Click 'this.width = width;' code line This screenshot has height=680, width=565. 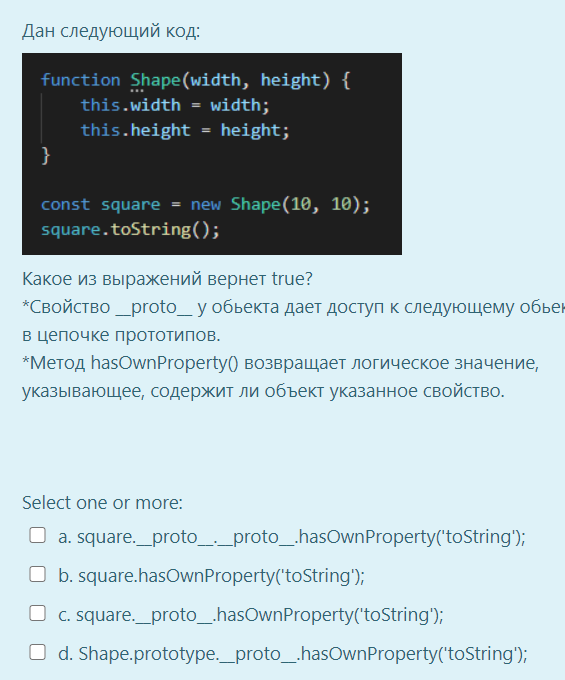(175, 105)
